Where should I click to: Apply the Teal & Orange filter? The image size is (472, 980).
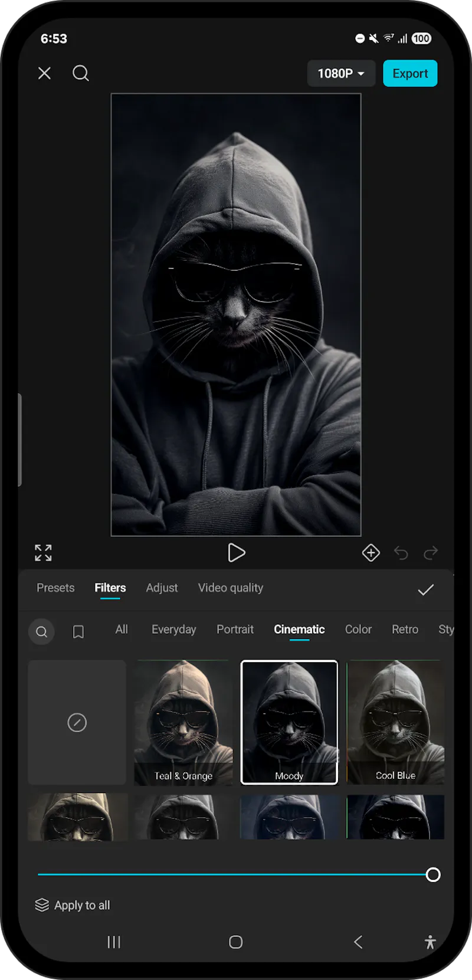[183, 722]
